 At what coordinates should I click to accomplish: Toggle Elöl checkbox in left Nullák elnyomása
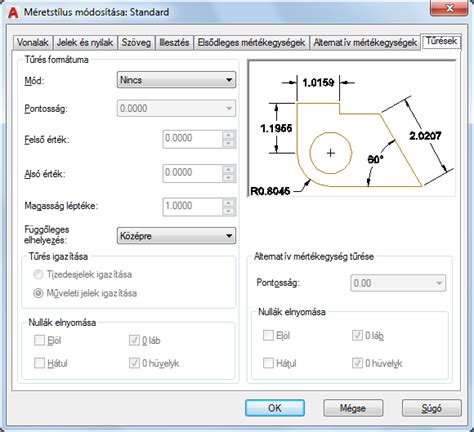(39, 341)
